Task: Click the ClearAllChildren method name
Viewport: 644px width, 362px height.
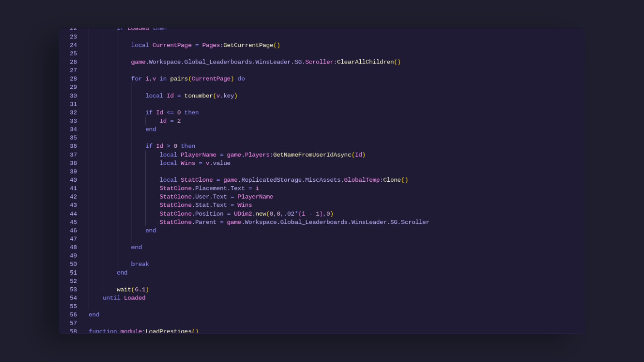Action: tap(366, 62)
